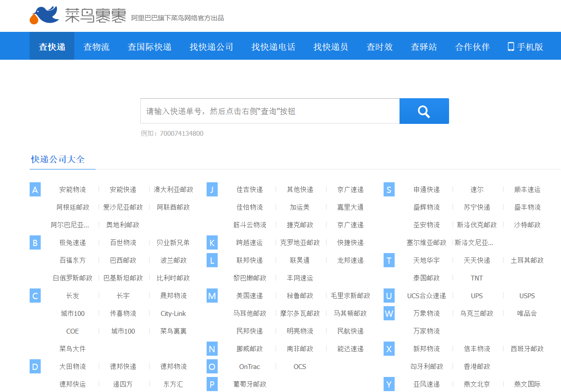Image resolution: width=561 pixels, height=392 pixels.
Task: Open 找快递员 nav tab
Action: pos(331,46)
